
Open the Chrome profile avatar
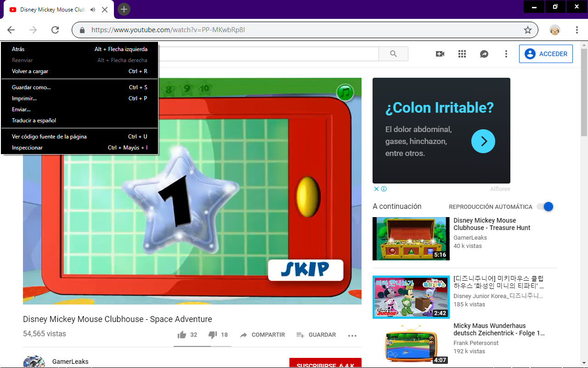(x=555, y=30)
